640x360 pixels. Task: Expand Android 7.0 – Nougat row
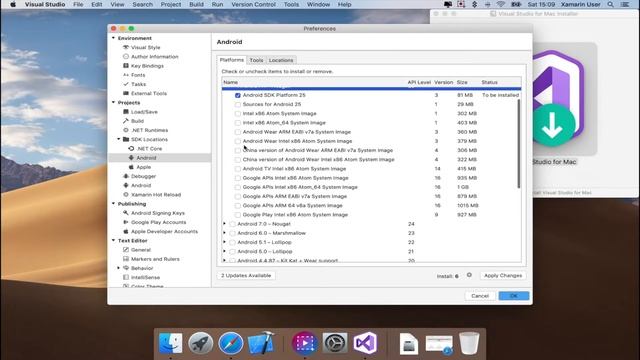(x=224, y=224)
